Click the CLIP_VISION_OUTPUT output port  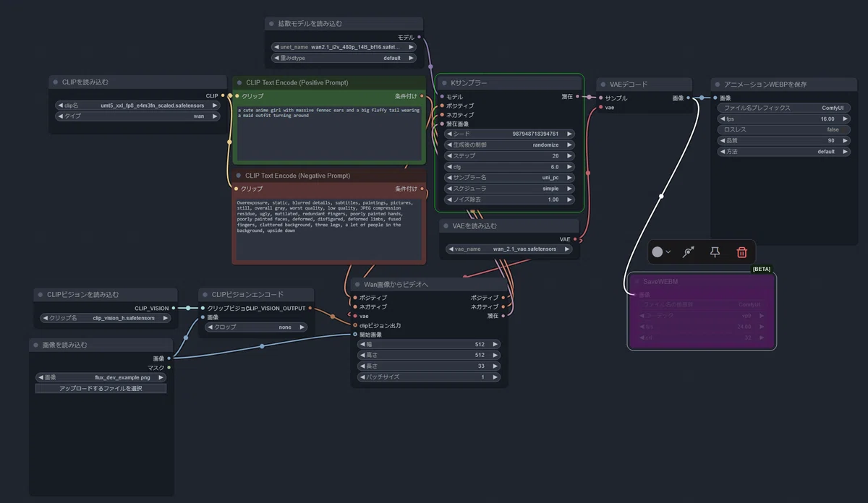(x=310, y=308)
